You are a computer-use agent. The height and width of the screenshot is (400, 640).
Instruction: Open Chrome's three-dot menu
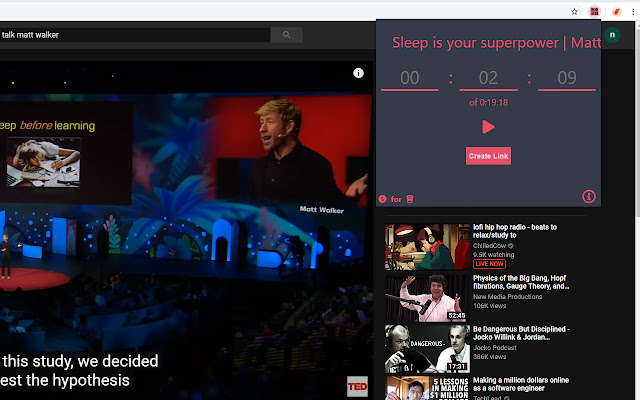[x=633, y=11]
